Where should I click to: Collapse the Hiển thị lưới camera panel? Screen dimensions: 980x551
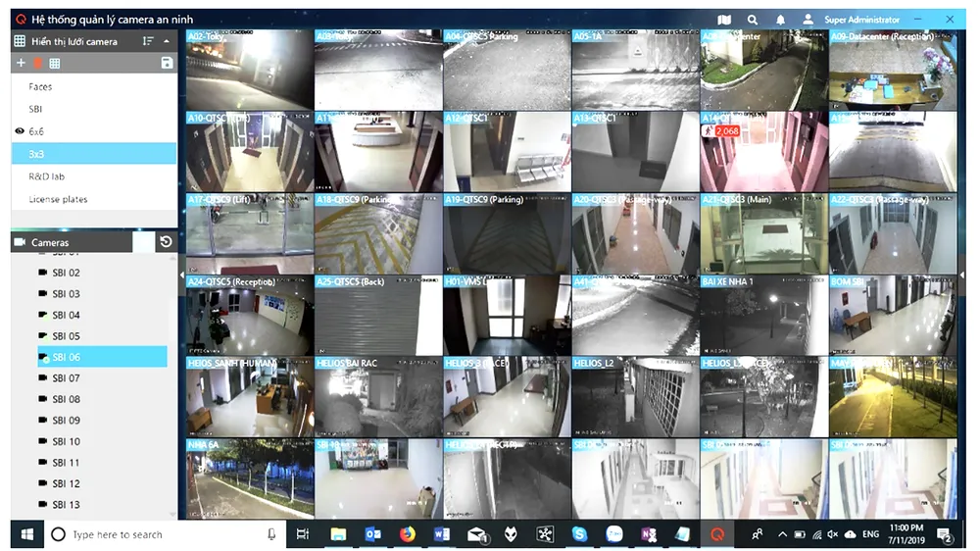coord(167,41)
